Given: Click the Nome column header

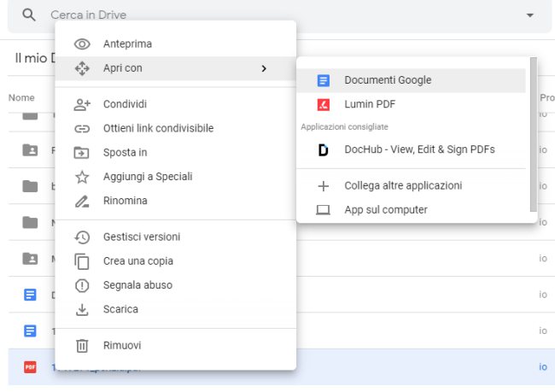Looking at the screenshot, I should pyautogui.click(x=21, y=97).
